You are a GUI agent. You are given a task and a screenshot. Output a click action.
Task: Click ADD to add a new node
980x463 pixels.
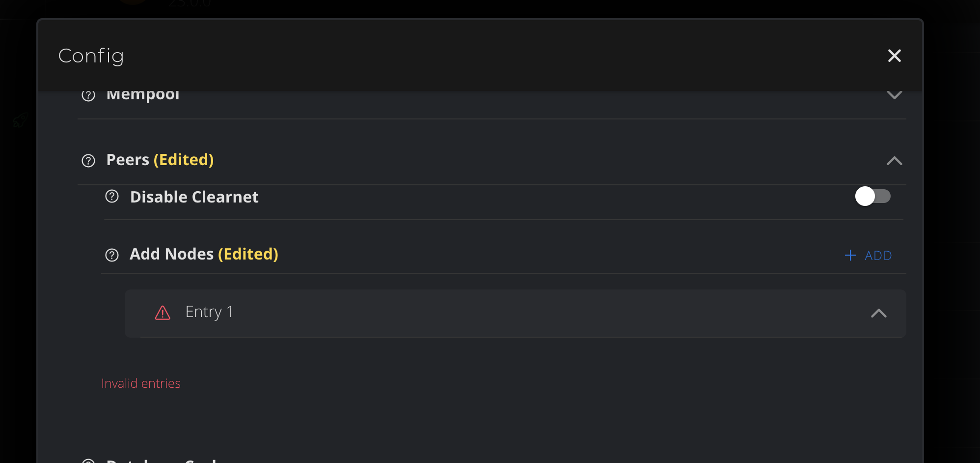tap(878, 255)
